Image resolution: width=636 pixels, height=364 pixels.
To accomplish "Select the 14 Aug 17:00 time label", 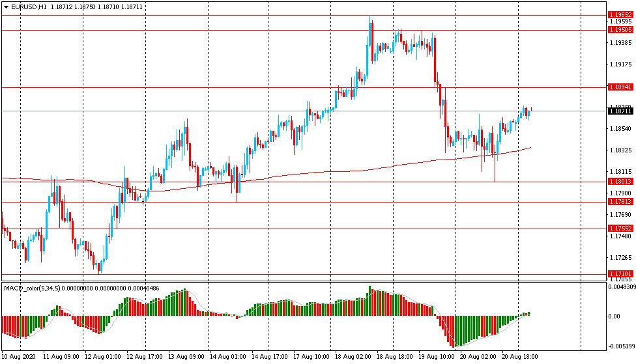I will tap(269, 357).
